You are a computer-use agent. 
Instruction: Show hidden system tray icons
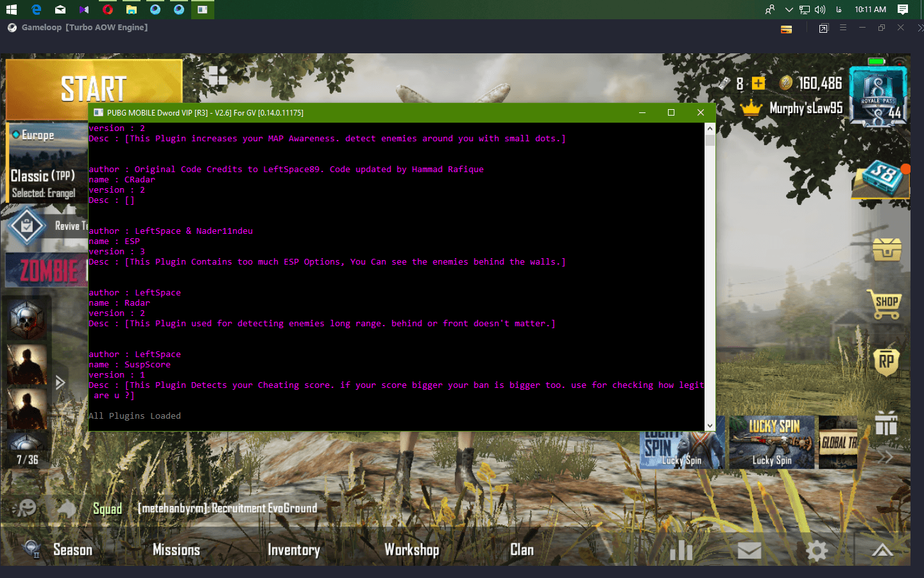click(789, 10)
